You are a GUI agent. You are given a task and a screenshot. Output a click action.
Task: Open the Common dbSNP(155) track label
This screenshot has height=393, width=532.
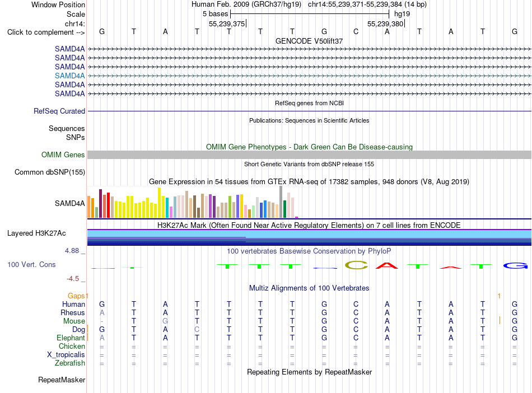(49, 172)
